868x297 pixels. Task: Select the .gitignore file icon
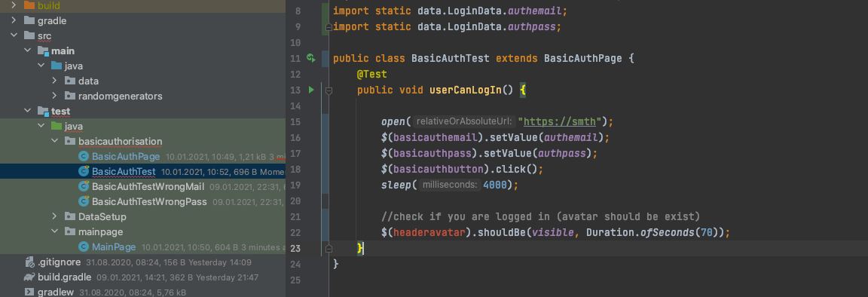[x=29, y=262]
